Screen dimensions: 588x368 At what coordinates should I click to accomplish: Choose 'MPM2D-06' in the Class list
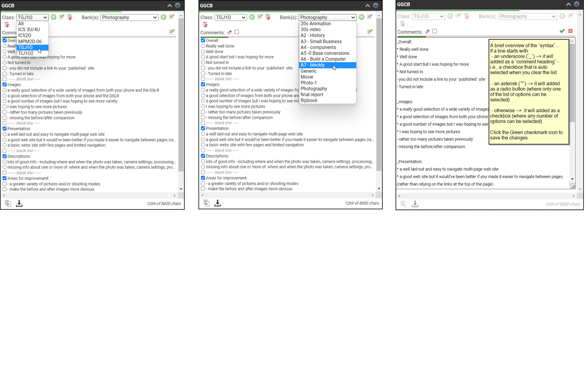click(33, 41)
